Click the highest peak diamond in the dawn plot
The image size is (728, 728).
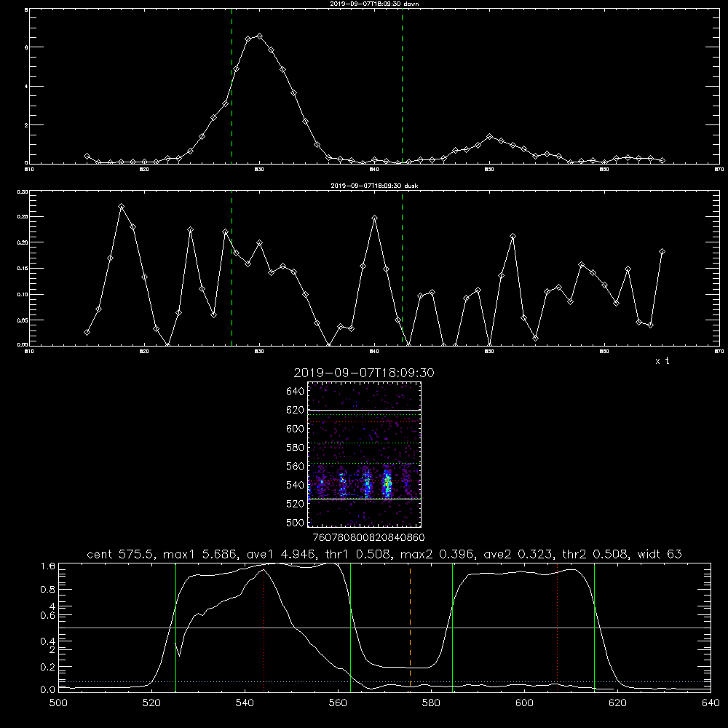point(260,36)
